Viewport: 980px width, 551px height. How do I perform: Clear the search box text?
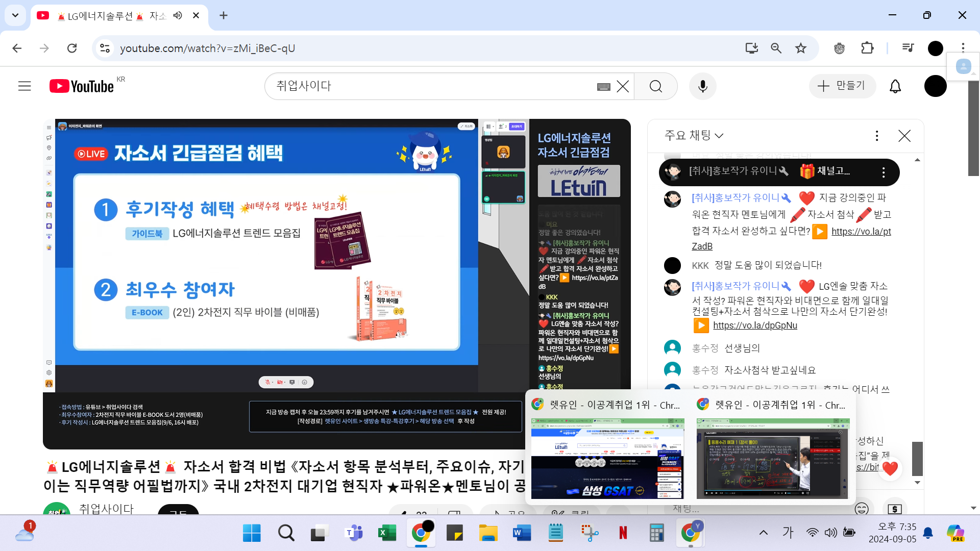click(x=623, y=86)
